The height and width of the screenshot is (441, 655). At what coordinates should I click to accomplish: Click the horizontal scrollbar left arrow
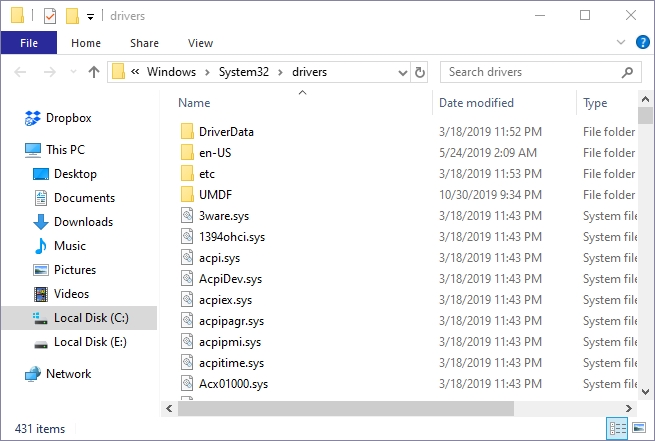tap(169, 408)
